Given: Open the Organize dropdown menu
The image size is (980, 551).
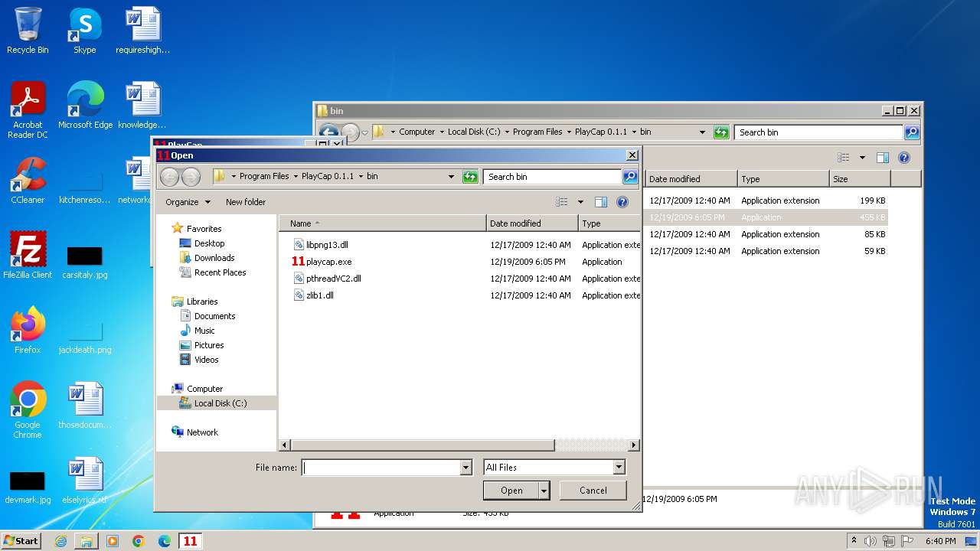Looking at the screenshot, I should click(188, 202).
